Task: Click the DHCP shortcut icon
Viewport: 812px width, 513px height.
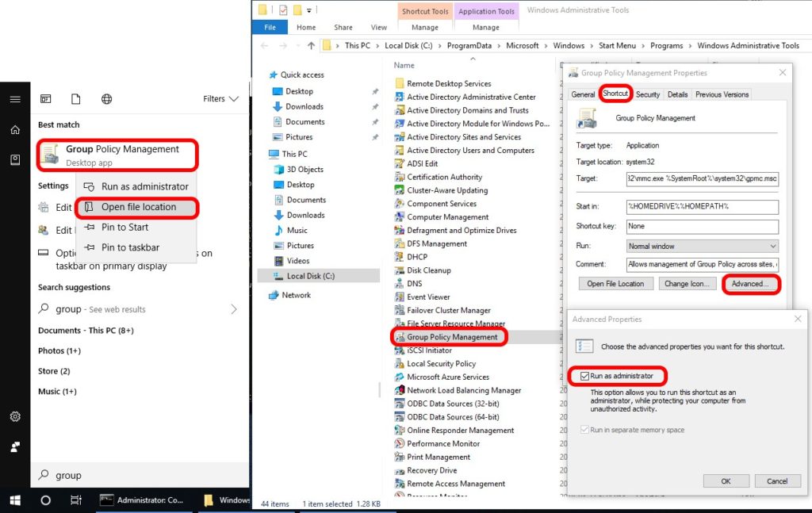Action: coord(400,257)
